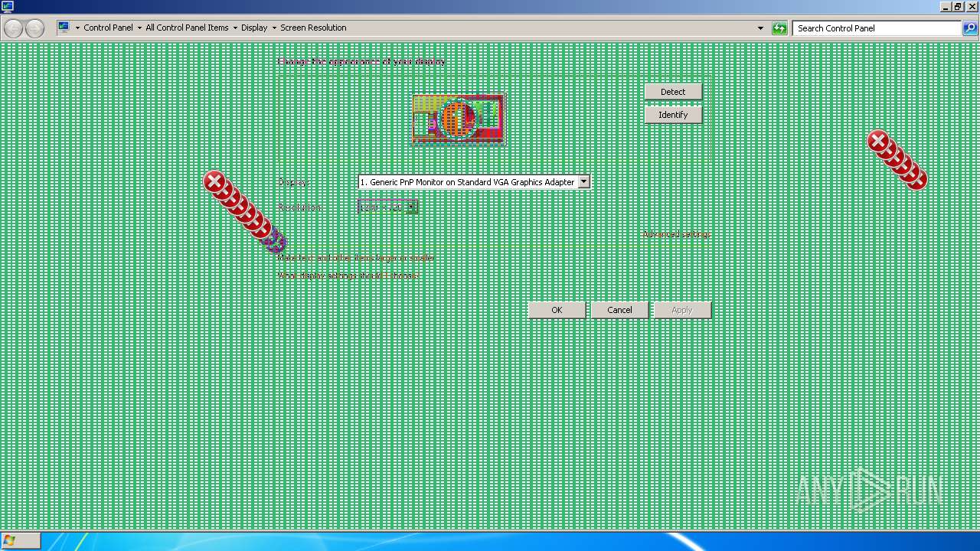Image resolution: width=980 pixels, height=551 pixels.
Task: Open the Windows Start button
Action: [x=20, y=540]
